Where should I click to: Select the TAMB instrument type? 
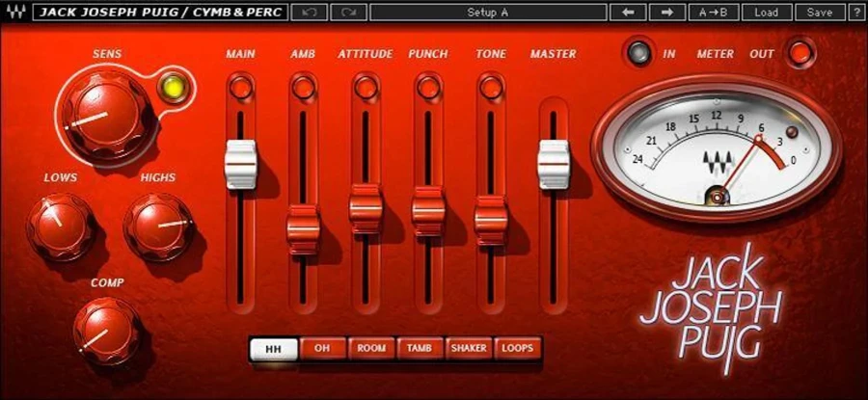pyautogui.click(x=420, y=349)
